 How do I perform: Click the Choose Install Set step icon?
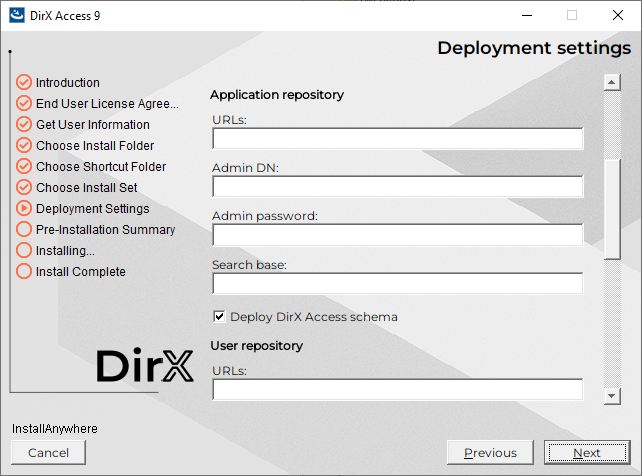point(24,188)
